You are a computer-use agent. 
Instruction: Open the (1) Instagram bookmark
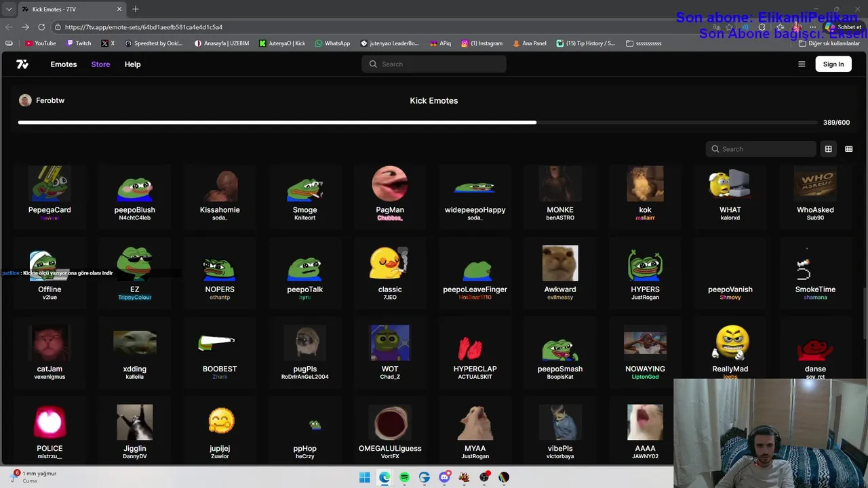(x=482, y=43)
